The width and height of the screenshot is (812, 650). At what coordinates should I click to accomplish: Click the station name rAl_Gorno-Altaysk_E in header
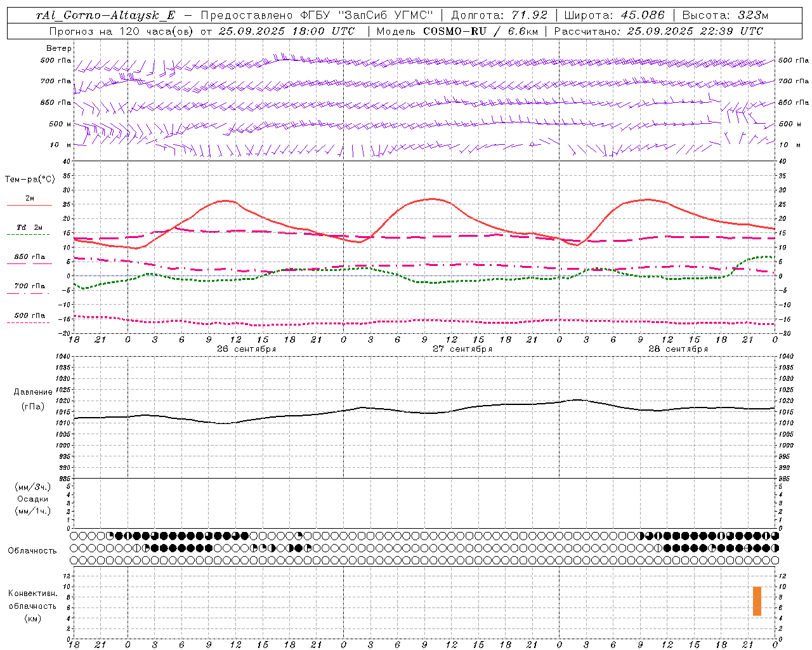click(105, 15)
